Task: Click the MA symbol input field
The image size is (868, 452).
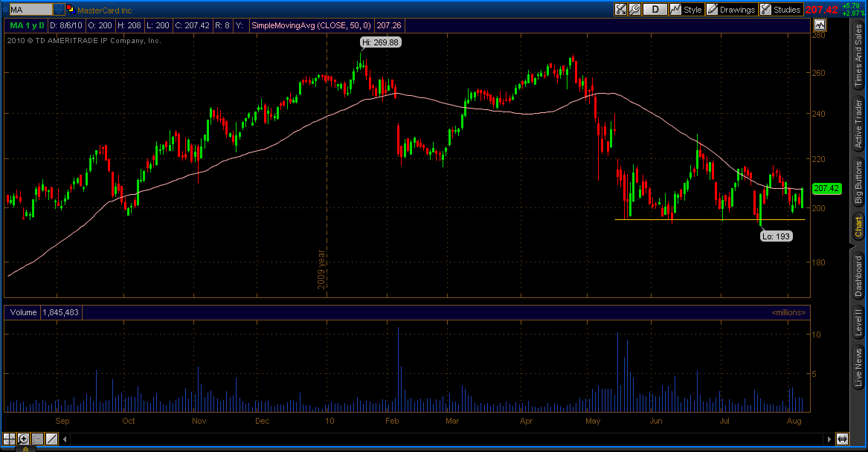Action: [x=31, y=10]
